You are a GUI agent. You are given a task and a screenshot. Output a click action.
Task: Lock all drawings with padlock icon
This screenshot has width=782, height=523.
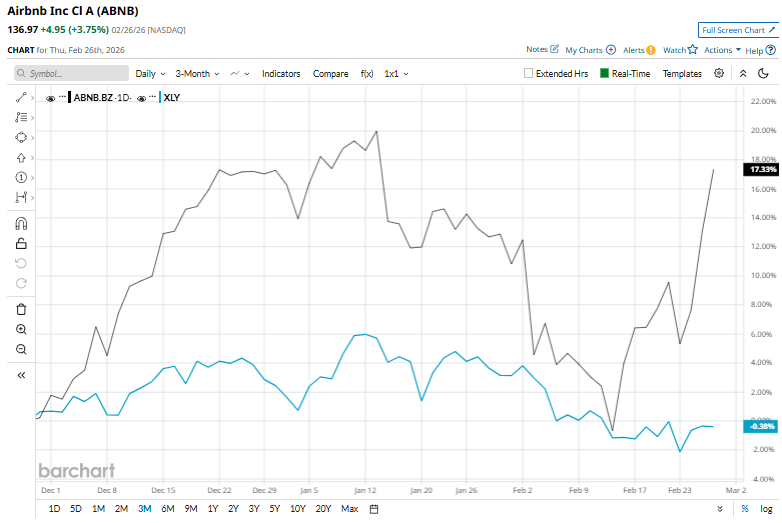[x=21, y=243]
